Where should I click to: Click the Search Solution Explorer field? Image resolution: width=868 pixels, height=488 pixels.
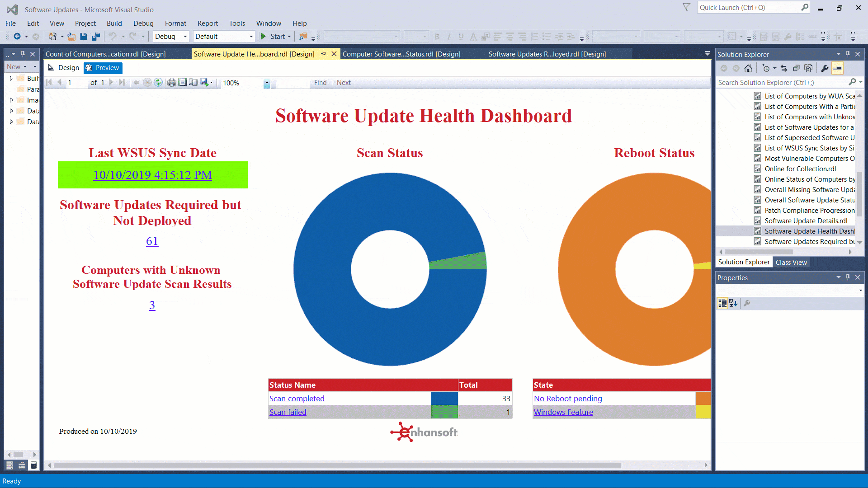(x=782, y=82)
